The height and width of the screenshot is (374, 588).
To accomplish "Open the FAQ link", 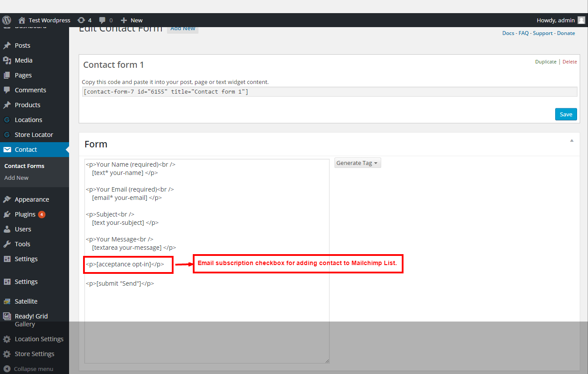I will pyautogui.click(x=524, y=33).
